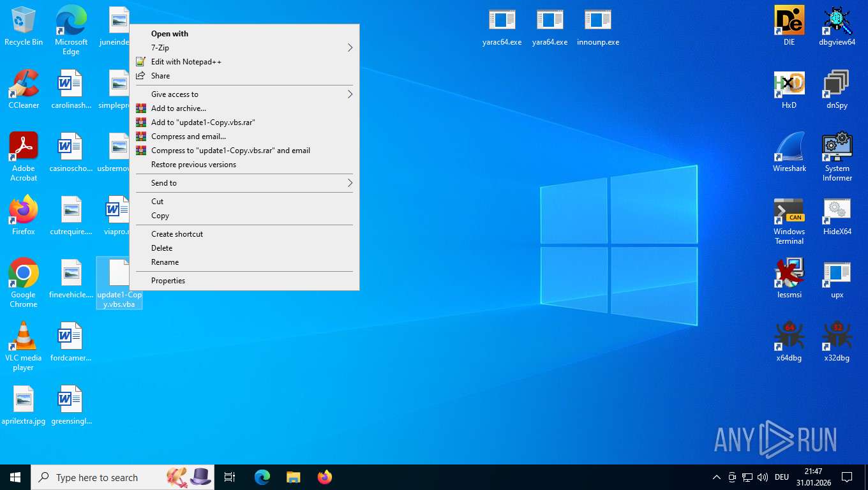Open the Notification center icon

(x=847, y=477)
